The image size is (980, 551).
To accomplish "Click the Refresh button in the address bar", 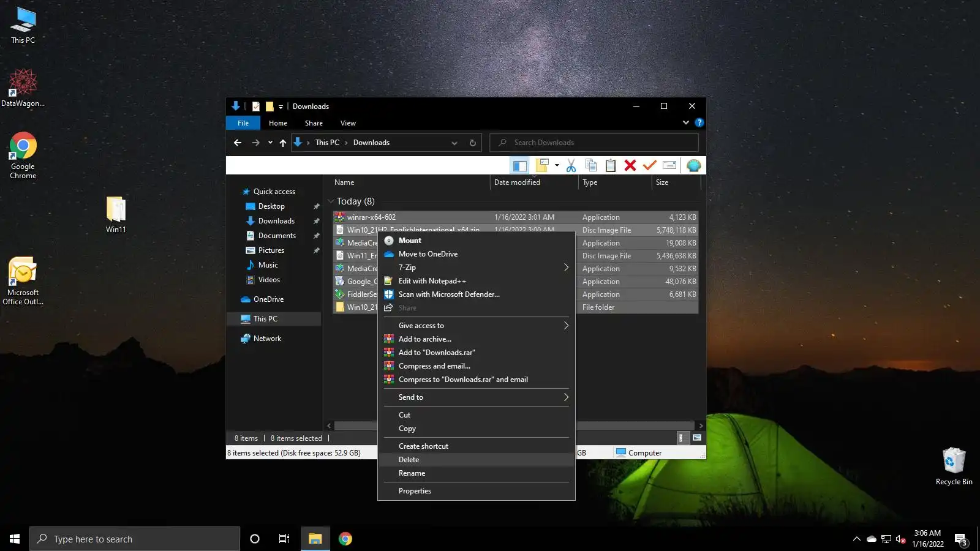I will [473, 143].
